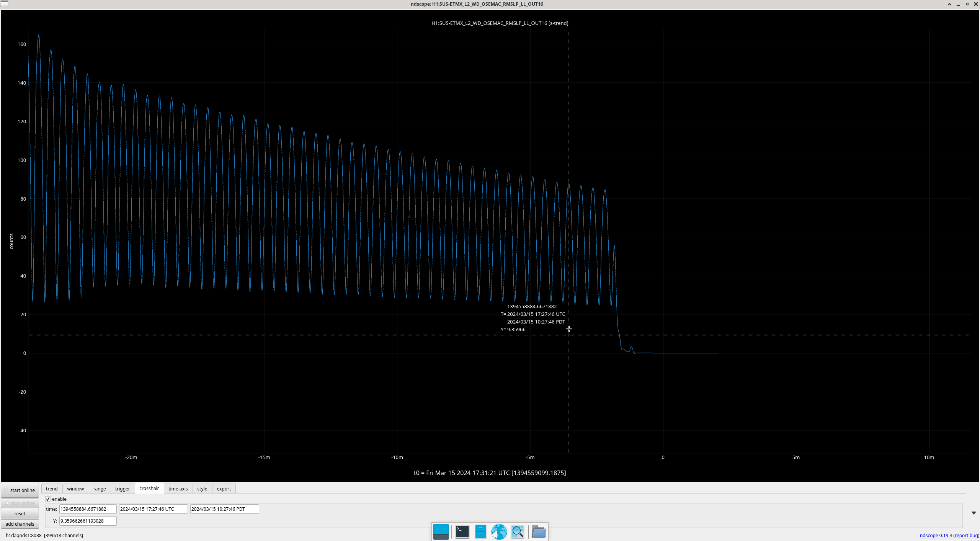Open the blue folder dock icon
This screenshot has height=541, width=980.
click(539, 531)
